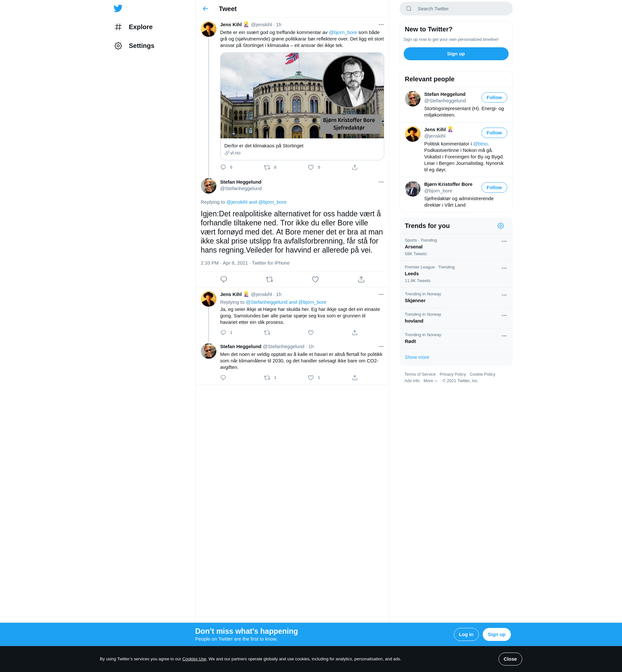Screen dimensions: 622x672
Task: Click the Twitter bird logo
Action: click(118, 8)
